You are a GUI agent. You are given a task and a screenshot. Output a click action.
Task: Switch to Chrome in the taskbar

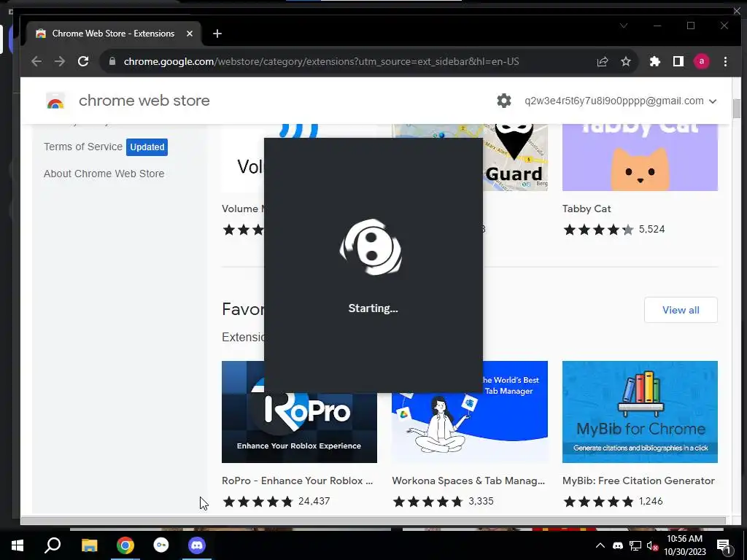pyautogui.click(x=125, y=545)
